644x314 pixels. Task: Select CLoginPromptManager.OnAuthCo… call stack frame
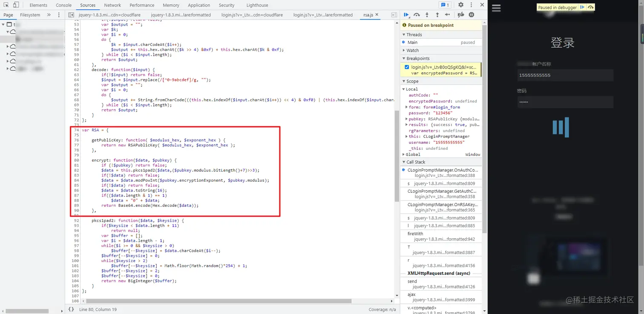click(441, 173)
